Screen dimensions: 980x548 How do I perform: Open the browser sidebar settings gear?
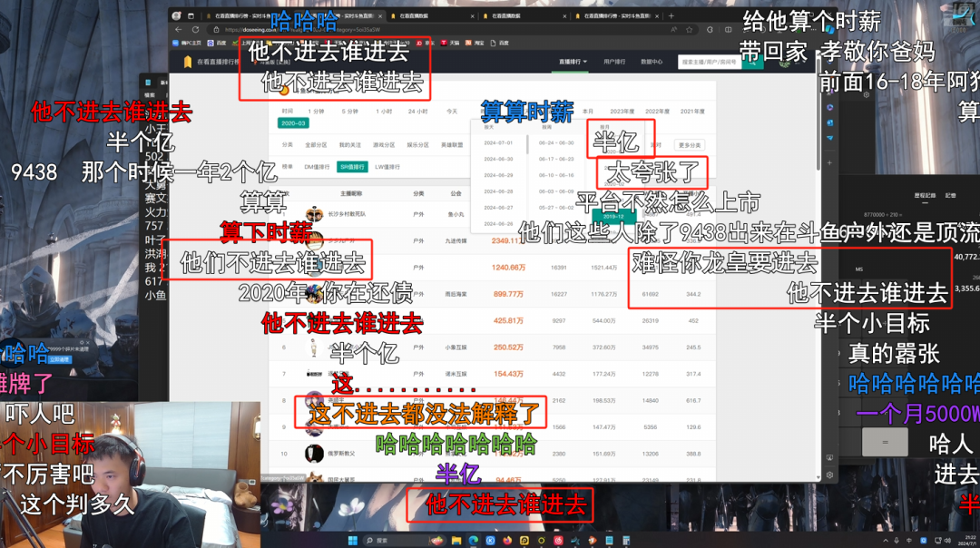pyautogui.click(x=829, y=475)
